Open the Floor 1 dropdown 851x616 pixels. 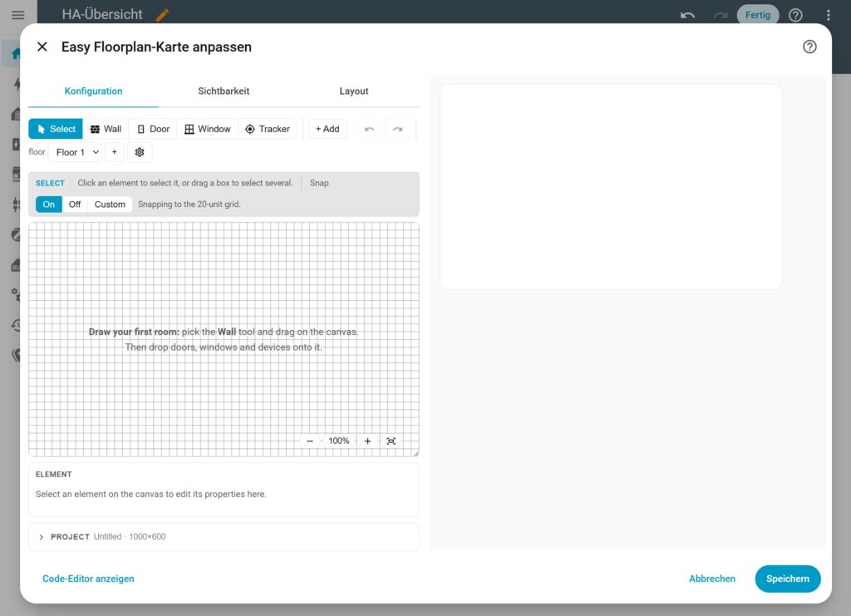coord(76,152)
